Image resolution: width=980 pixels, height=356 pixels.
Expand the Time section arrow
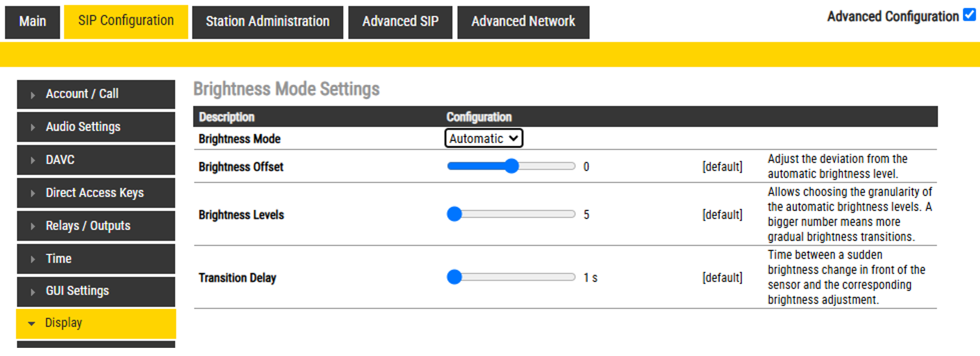[33, 259]
